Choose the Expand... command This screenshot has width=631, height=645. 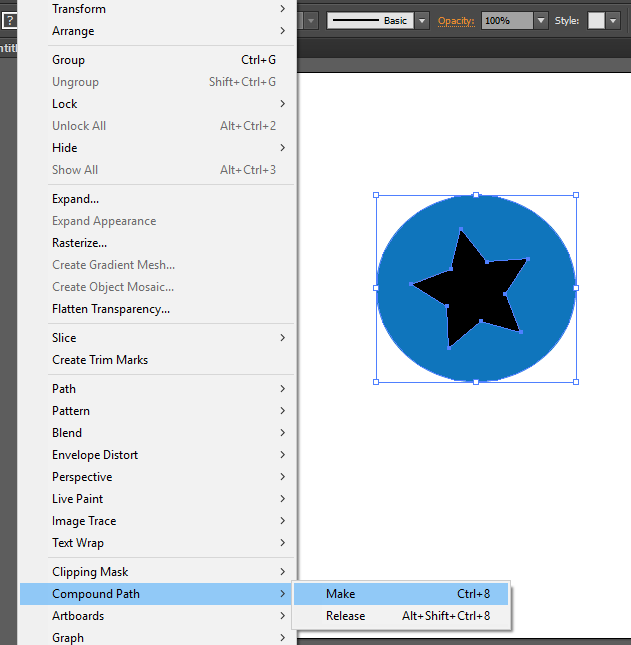(158, 199)
